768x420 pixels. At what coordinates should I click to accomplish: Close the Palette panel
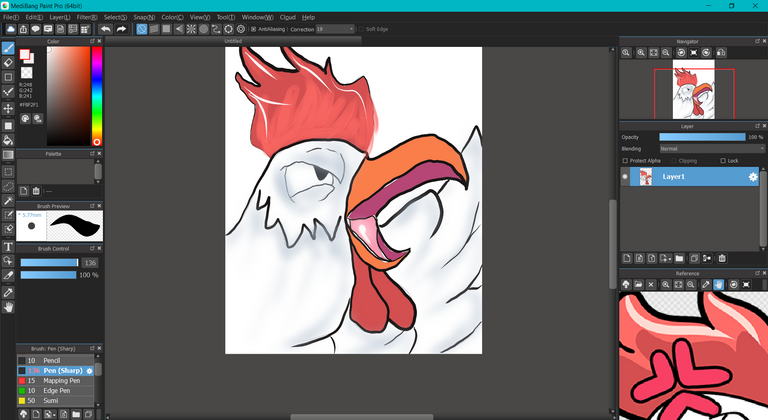coord(99,153)
